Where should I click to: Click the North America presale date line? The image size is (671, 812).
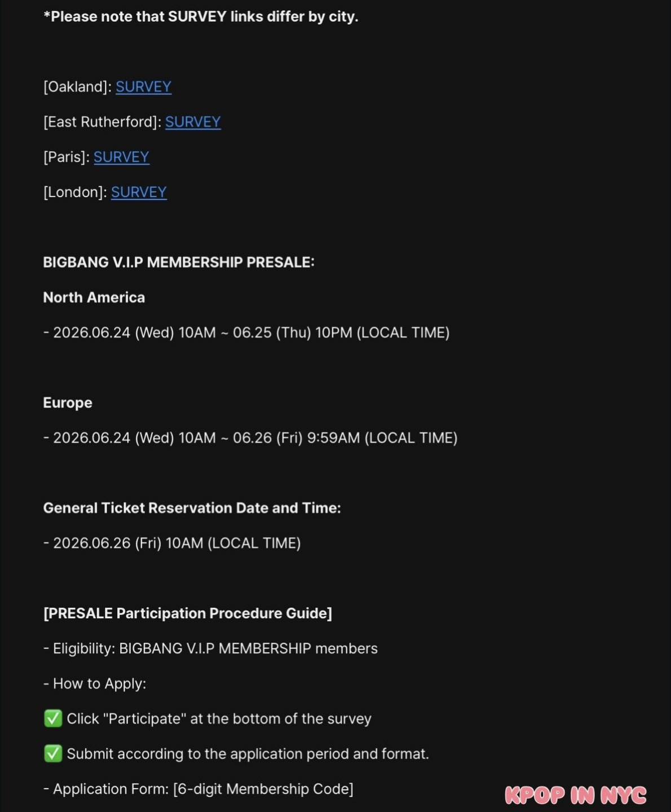[x=246, y=333]
